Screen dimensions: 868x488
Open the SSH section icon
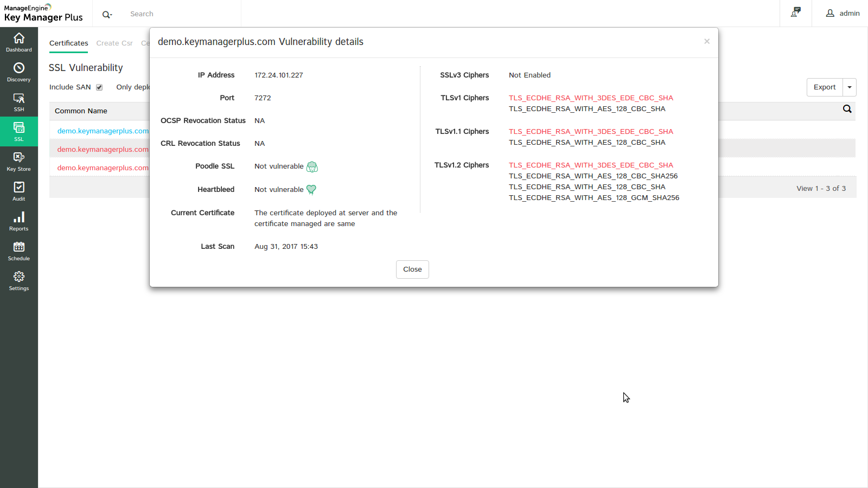click(x=19, y=101)
